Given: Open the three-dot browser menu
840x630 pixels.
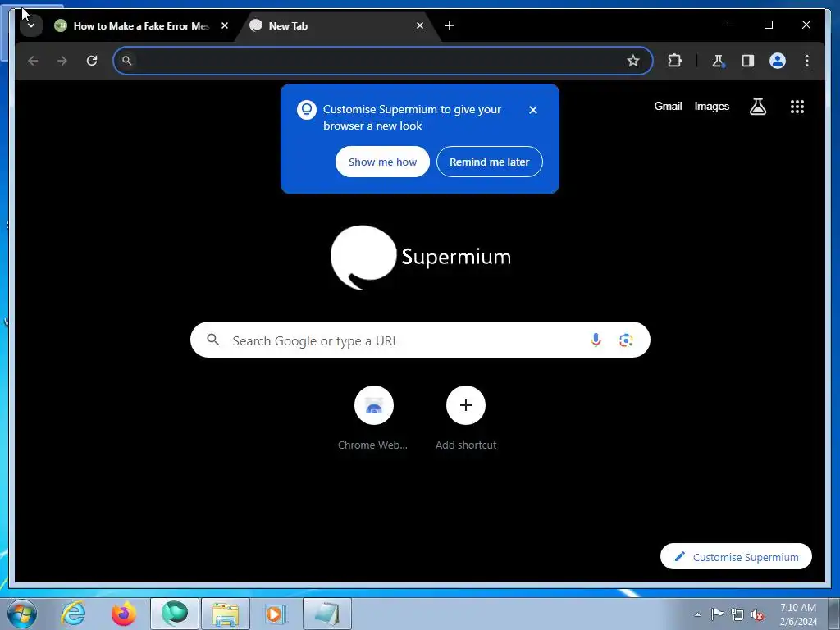Looking at the screenshot, I should 807,61.
